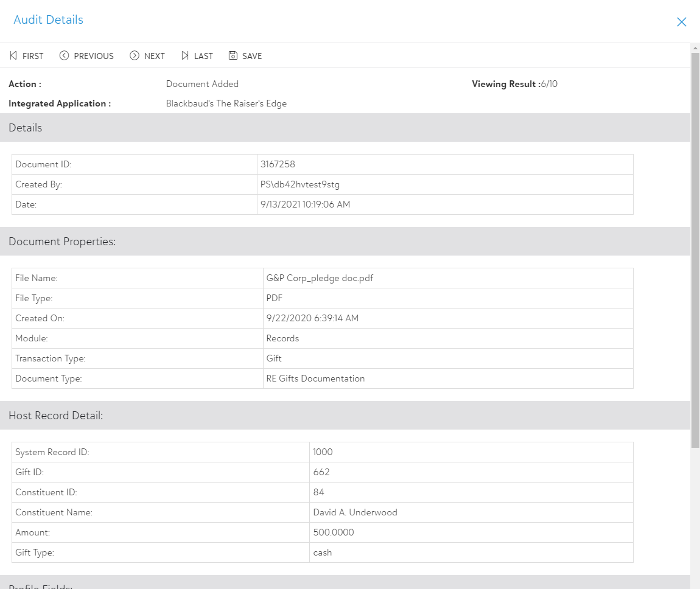Screen dimensions: 700x589
Task: Click Transaction Type value Gift
Action: (274, 358)
